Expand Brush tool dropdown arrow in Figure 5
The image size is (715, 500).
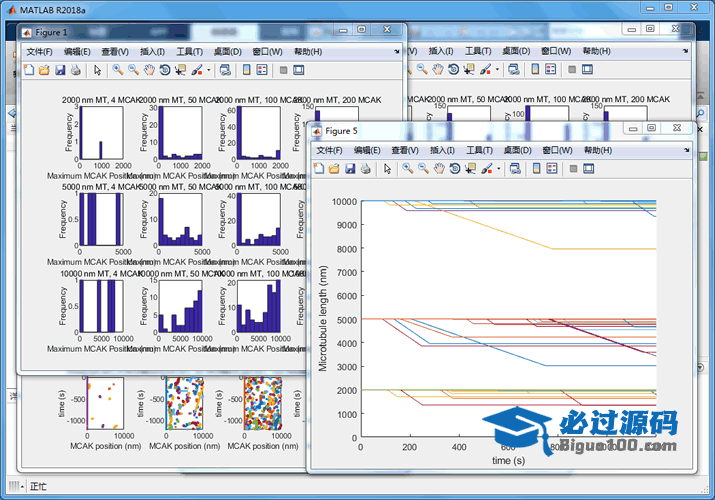(498, 168)
